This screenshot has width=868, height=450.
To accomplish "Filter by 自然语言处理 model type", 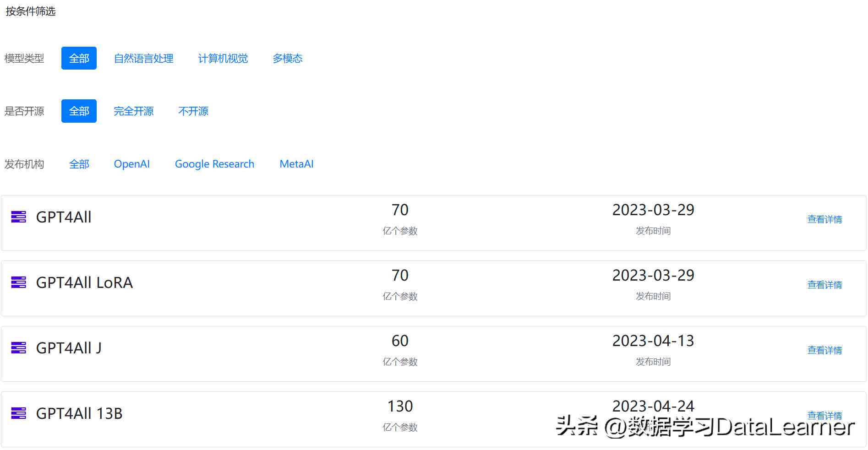I will pyautogui.click(x=143, y=58).
